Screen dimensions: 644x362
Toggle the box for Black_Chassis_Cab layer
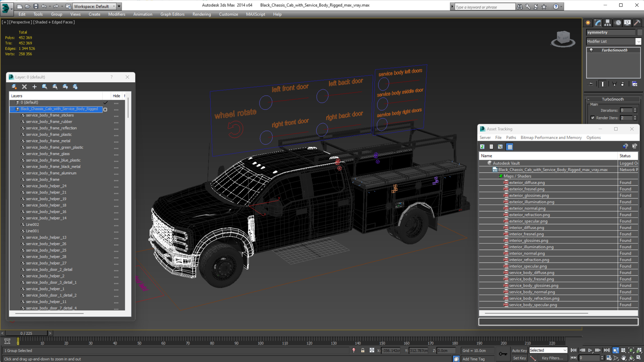click(x=105, y=109)
